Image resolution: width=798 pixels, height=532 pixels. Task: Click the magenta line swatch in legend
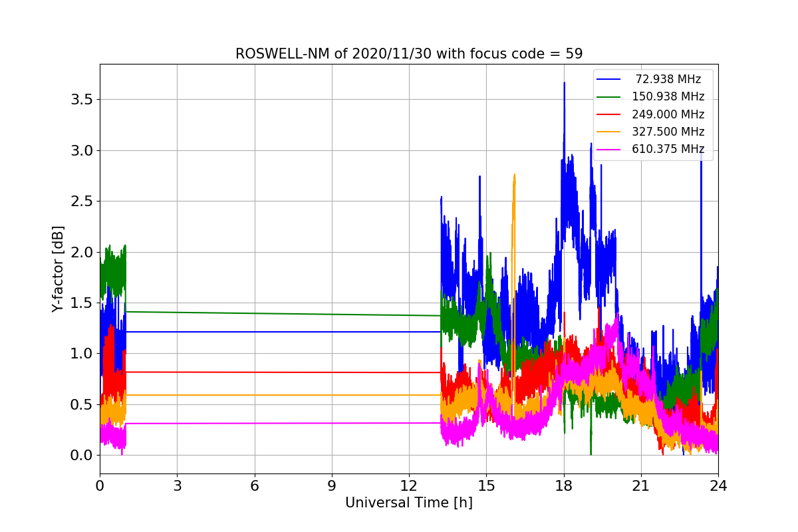pyautogui.click(x=608, y=150)
